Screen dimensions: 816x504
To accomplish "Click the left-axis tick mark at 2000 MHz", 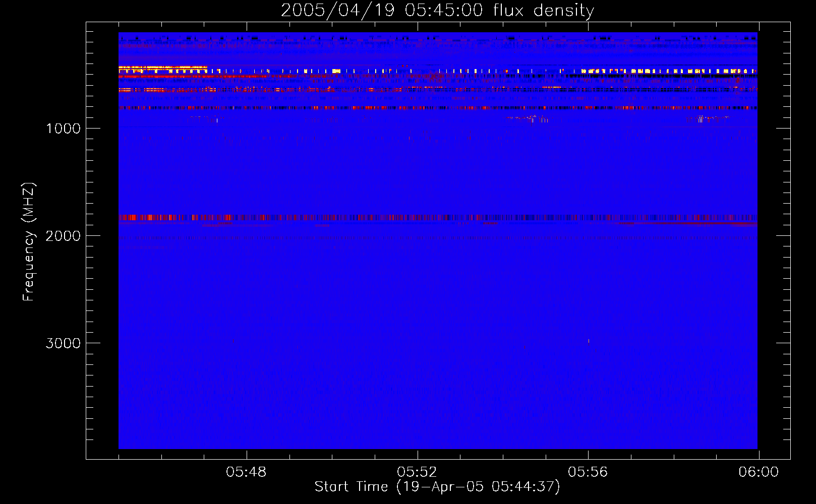I will pos(91,235).
